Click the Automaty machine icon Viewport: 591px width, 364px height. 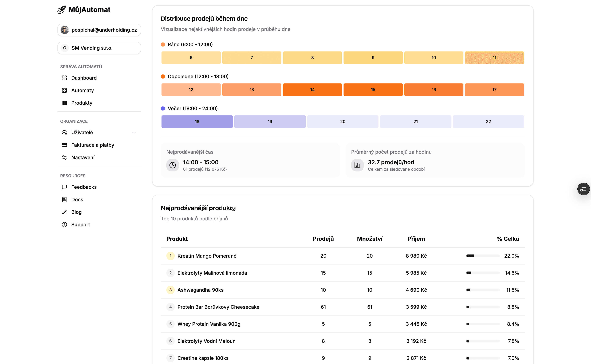tap(64, 90)
